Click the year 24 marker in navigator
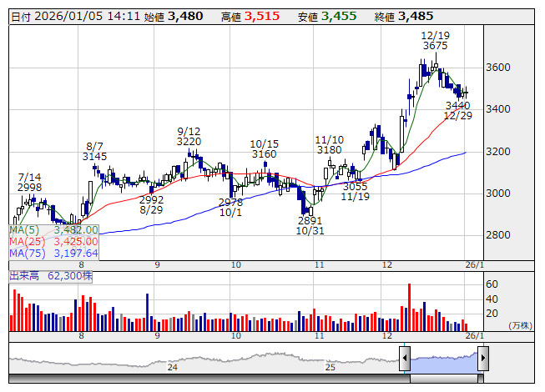Screen dimensions: 545x392 [x=173, y=367]
